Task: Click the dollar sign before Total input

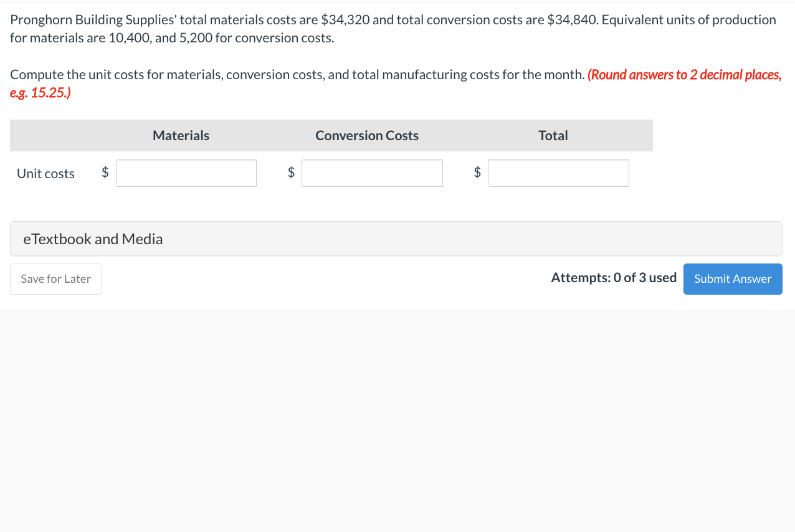Action: pos(477,173)
